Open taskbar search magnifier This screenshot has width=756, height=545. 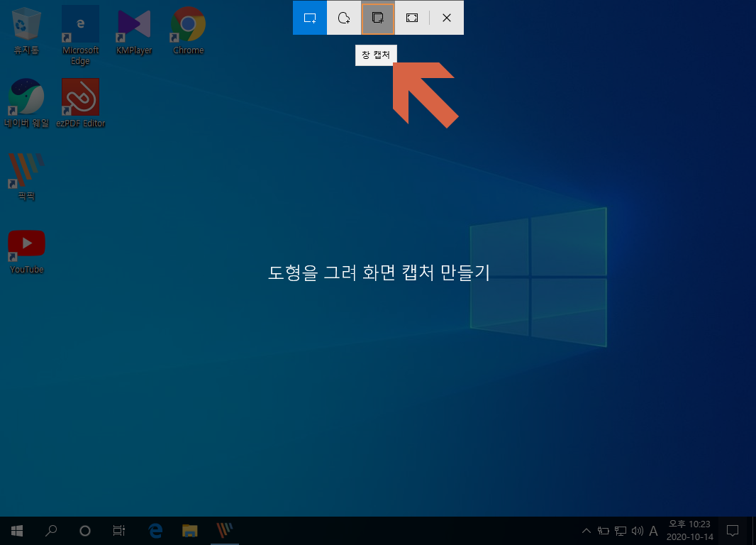click(50, 531)
